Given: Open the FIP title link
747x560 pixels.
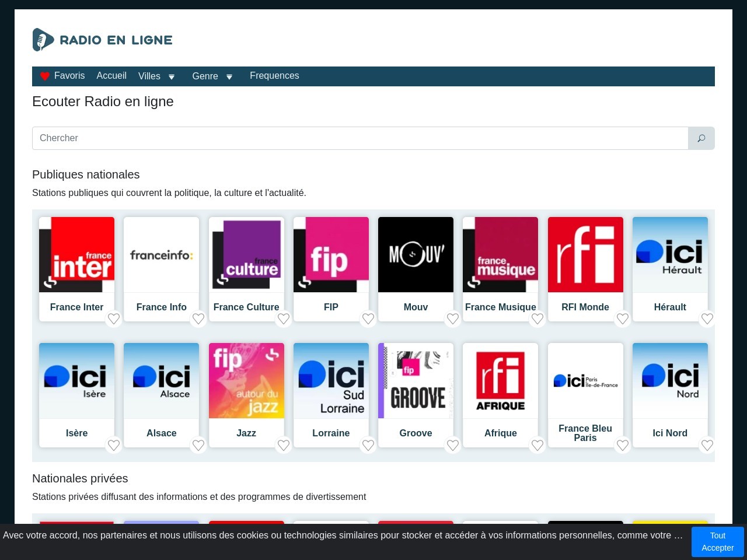Looking at the screenshot, I should click(331, 307).
